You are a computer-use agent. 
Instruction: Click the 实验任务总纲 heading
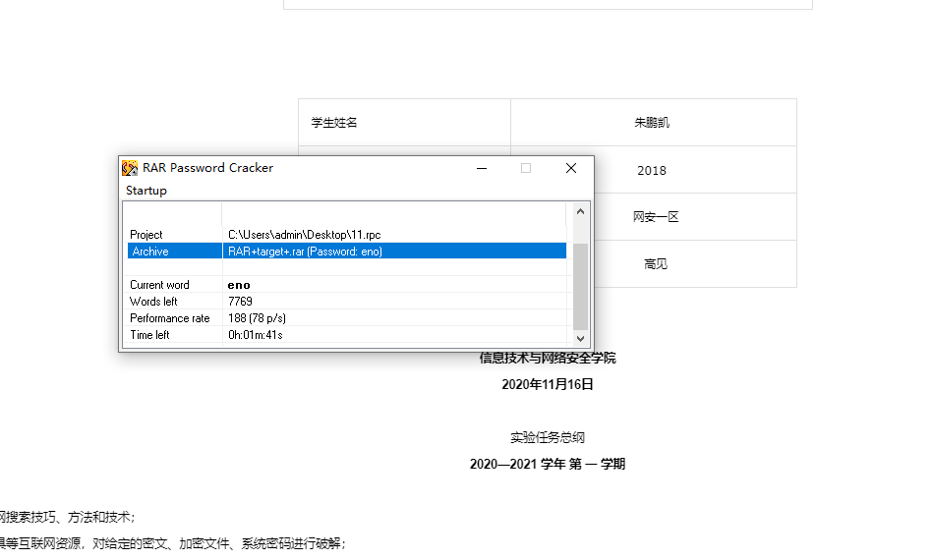[548, 437]
